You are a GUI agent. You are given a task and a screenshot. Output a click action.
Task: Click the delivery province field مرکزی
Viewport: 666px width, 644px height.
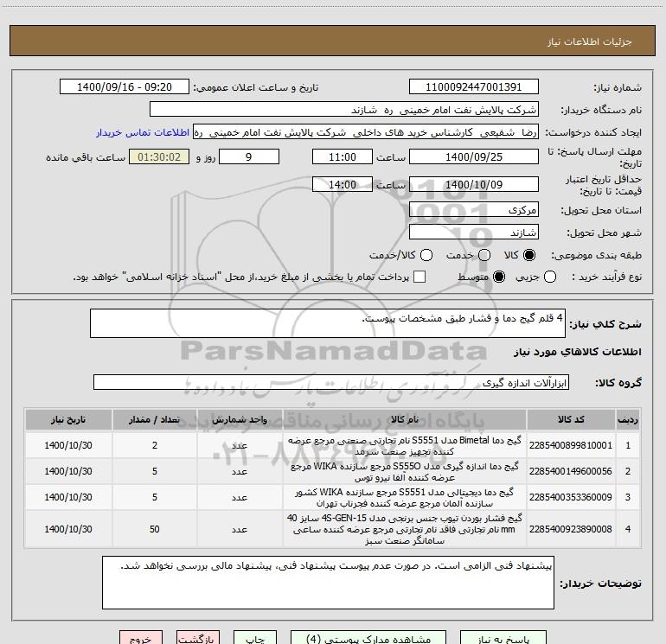point(474,209)
